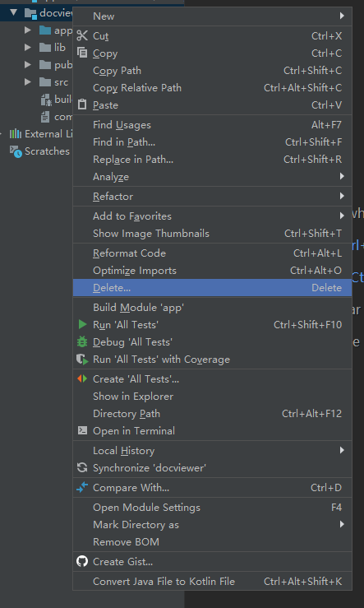Open the Refactor submenu arrow
The image size is (364, 608).
pos(342,196)
